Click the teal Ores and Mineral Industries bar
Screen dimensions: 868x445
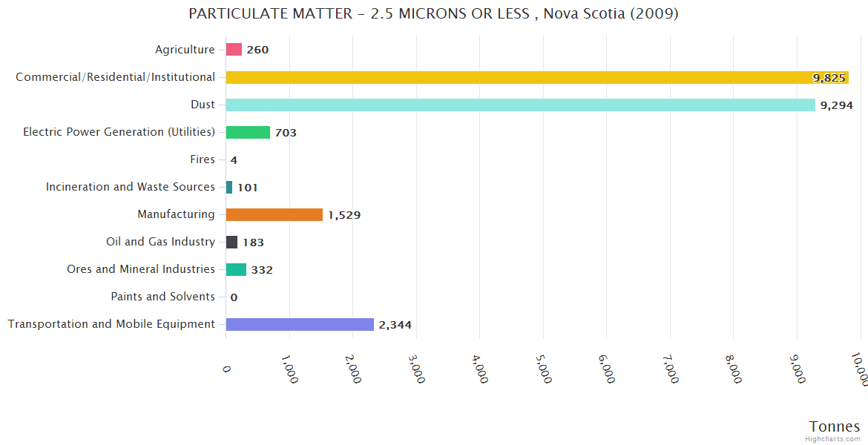(x=236, y=269)
